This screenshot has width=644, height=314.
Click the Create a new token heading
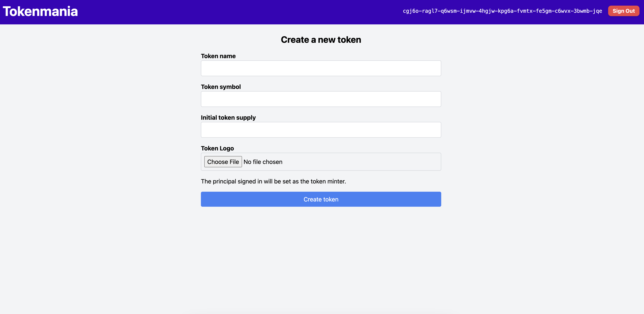321,39
